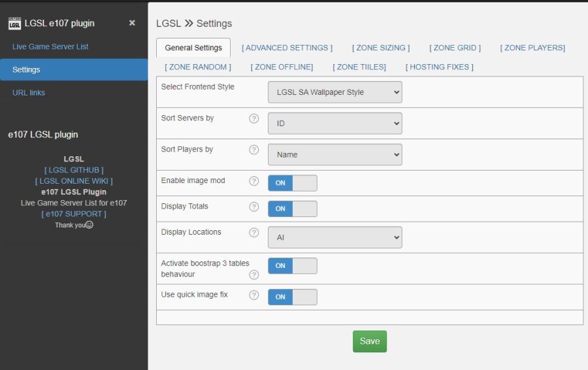Toggle the Enable image mod switch
The image size is (588, 370).
pyautogui.click(x=293, y=183)
